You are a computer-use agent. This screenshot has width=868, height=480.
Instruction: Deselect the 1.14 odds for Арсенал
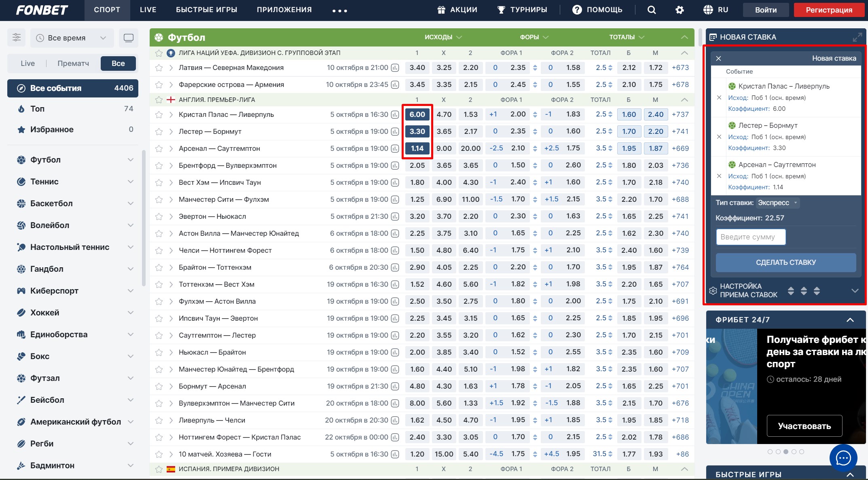point(417,148)
